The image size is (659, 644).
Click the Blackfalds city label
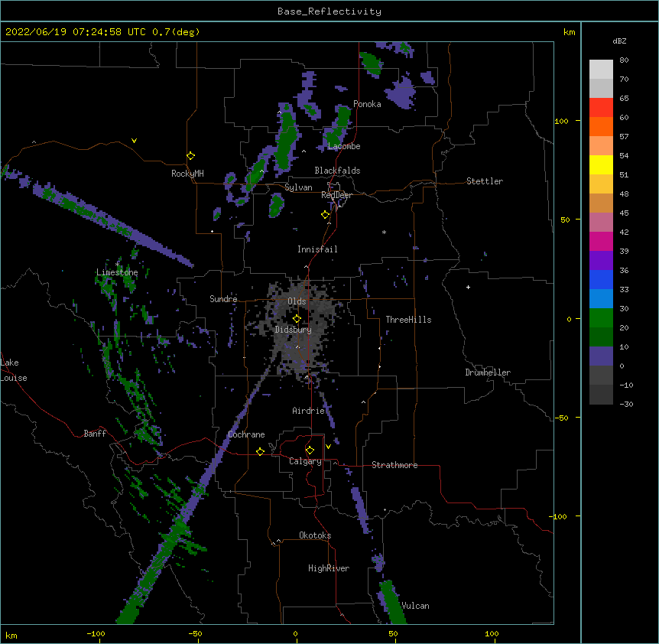pos(337,171)
